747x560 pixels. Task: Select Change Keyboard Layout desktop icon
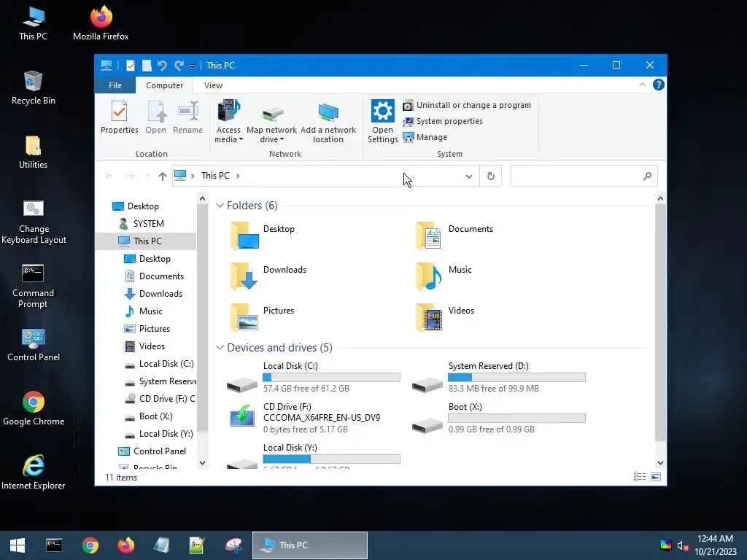34,222
